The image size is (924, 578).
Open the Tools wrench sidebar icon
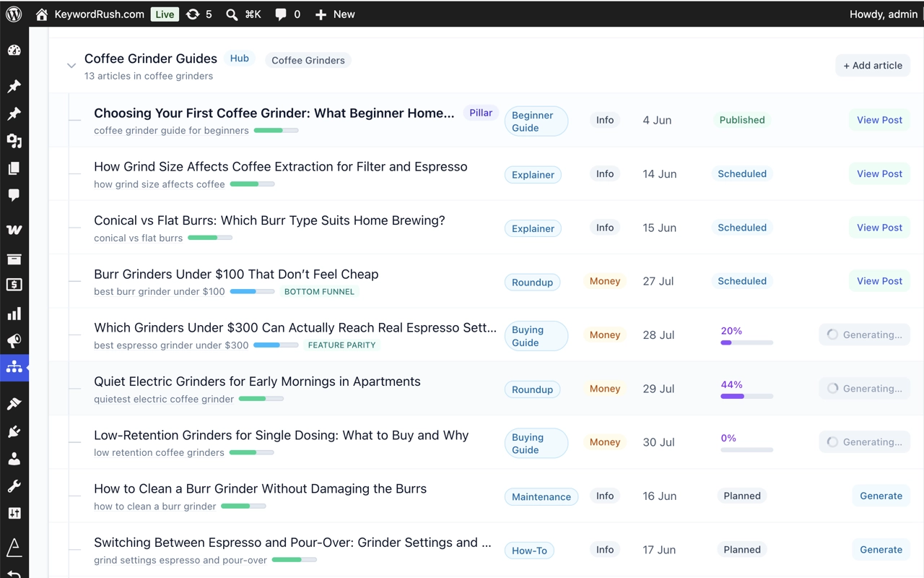point(14,486)
